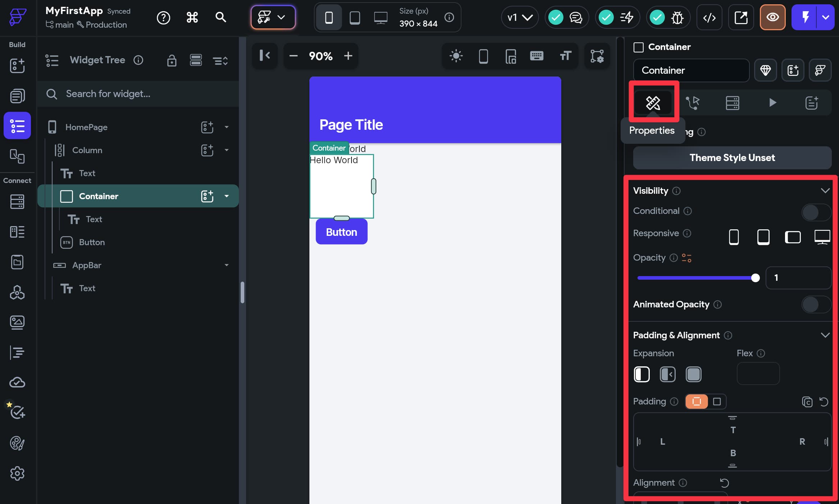Select Button in widget tree
The width and height of the screenshot is (839, 504).
92,242
